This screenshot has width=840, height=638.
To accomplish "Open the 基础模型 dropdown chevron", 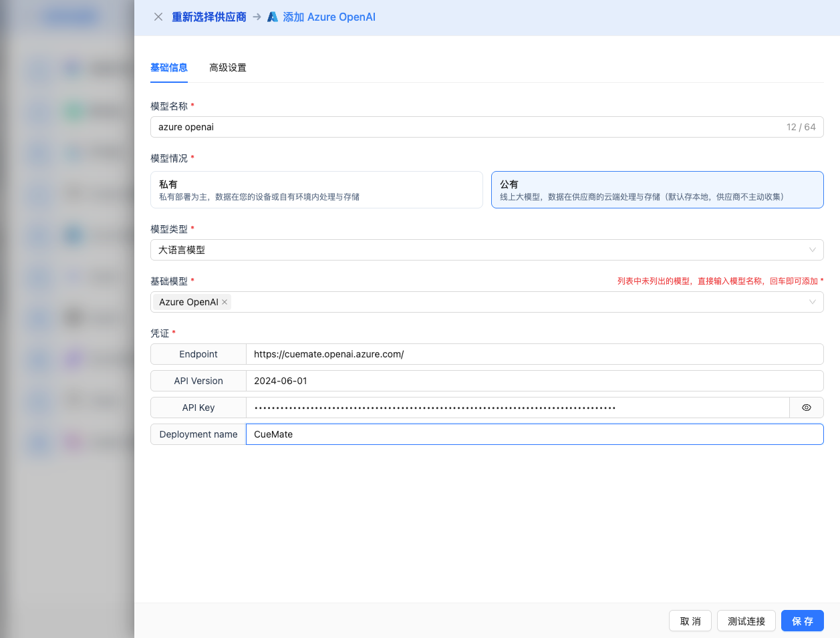I will 812,302.
